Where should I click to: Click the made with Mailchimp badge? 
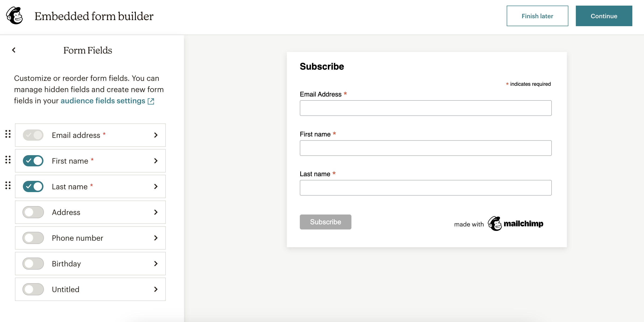[x=499, y=224]
